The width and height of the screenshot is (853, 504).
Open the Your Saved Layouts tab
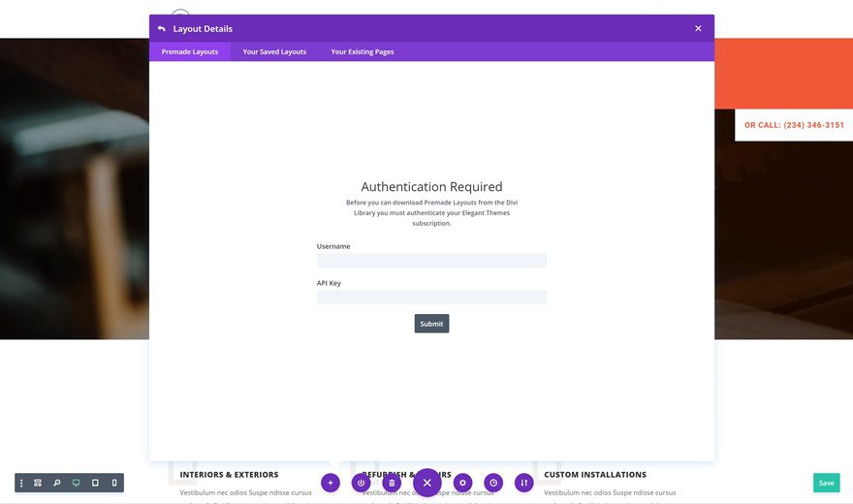click(x=274, y=51)
